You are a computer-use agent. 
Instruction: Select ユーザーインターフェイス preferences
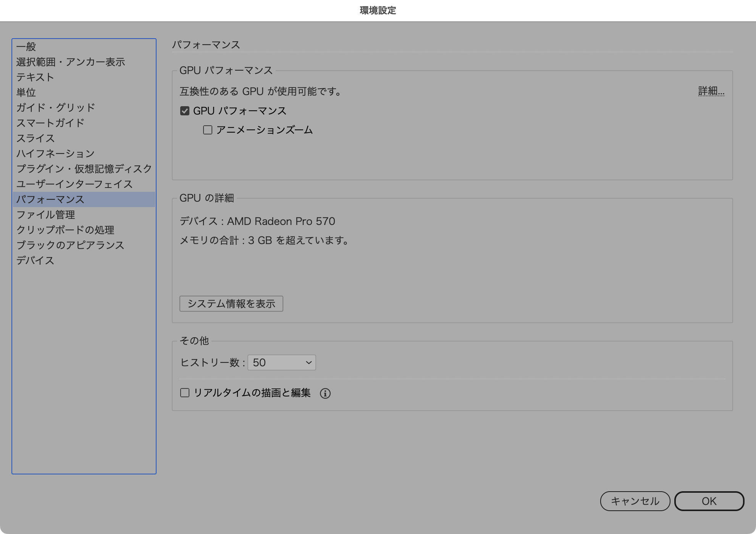tap(75, 184)
